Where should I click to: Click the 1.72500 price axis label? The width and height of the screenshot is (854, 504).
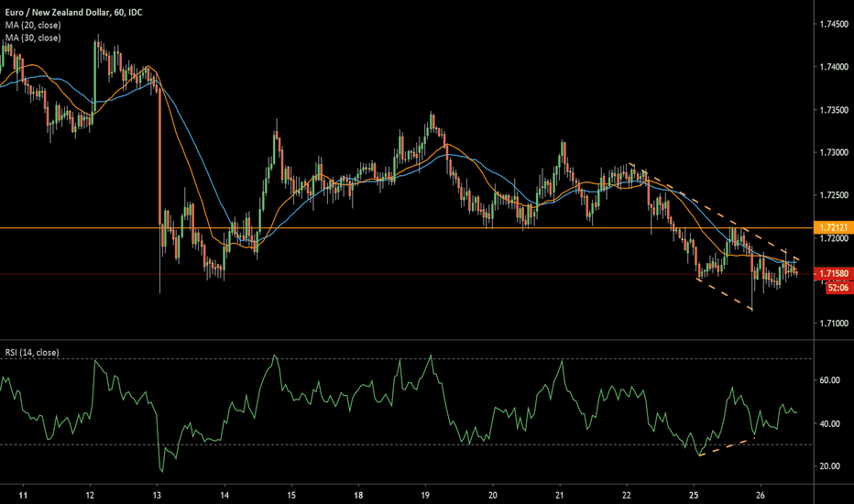tap(833, 195)
